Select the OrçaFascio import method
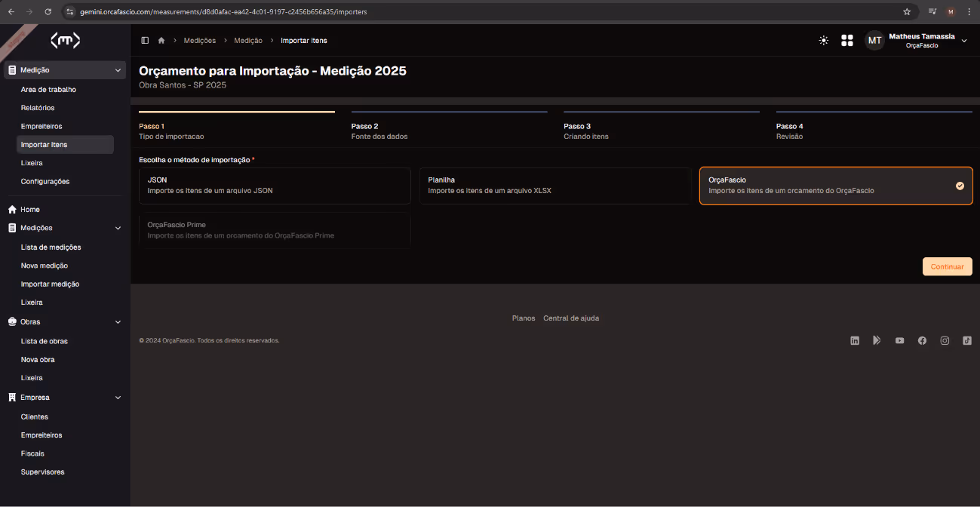Viewport: 980px width, 507px height. point(836,186)
